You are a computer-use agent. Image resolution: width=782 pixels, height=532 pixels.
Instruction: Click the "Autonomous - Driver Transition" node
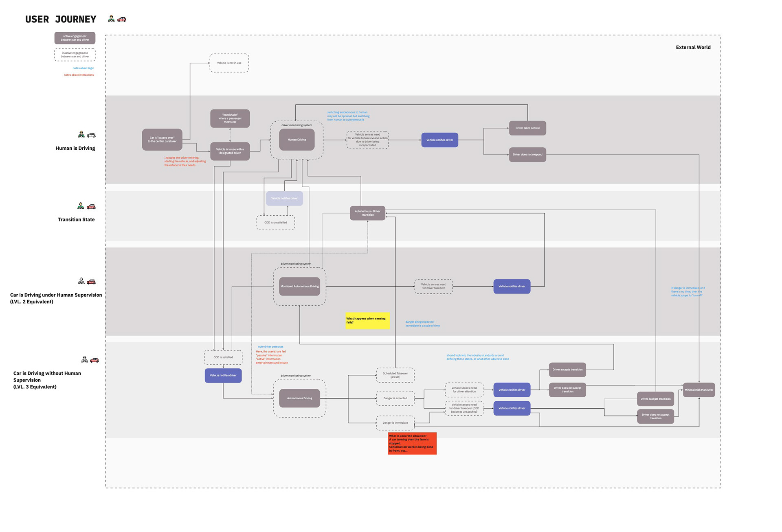click(368, 213)
